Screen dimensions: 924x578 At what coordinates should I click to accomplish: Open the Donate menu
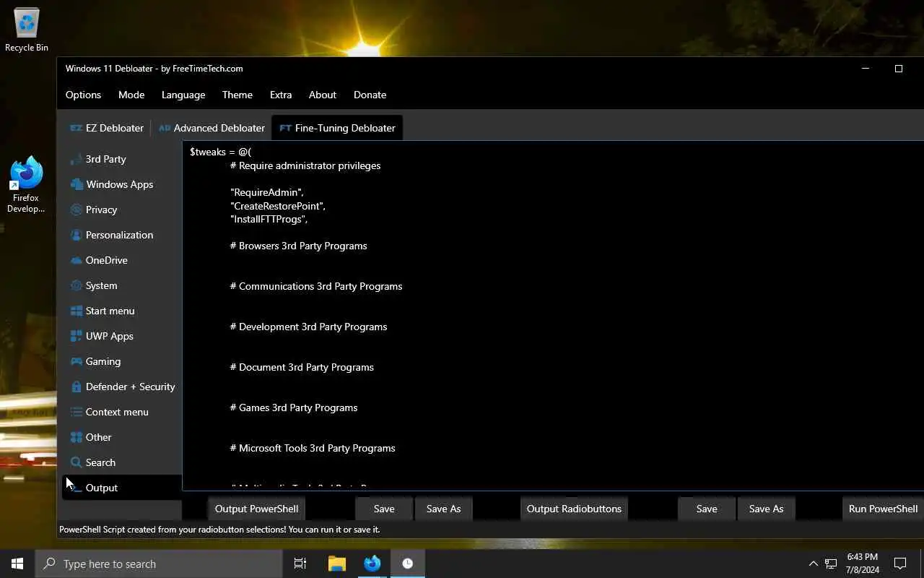coord(370,95)
